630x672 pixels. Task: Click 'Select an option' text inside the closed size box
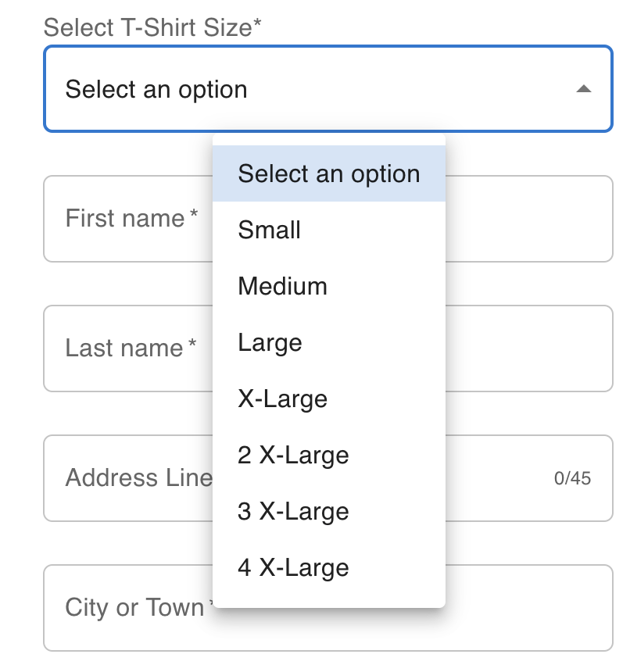click(156, 90)
